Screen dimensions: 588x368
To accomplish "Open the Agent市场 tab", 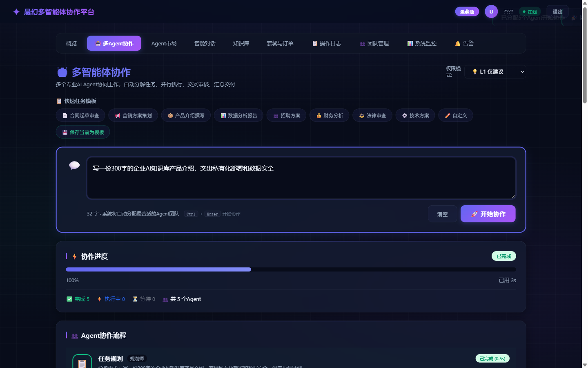I will tap(164, 43).
